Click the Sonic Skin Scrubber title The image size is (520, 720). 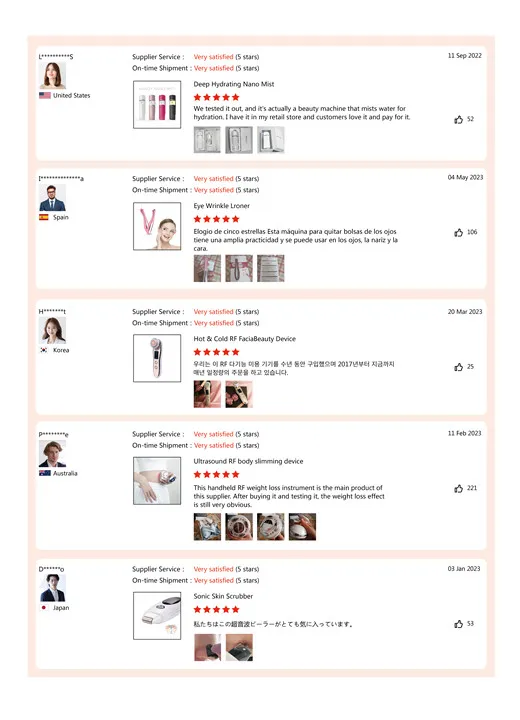pyautogui.click(x=223, y=596)
